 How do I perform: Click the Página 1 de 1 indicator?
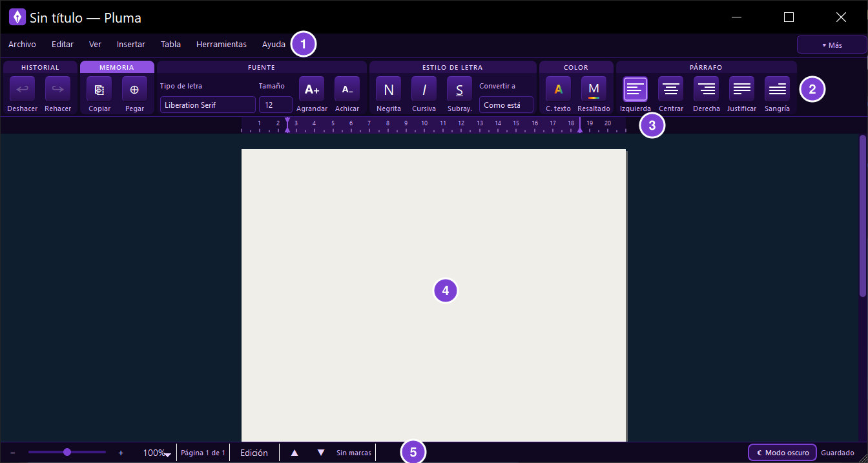click(x=203, y=453)
